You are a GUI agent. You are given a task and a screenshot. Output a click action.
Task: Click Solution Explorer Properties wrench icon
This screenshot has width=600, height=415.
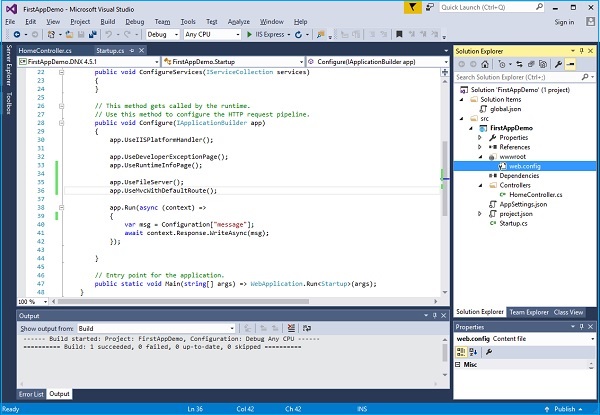point(557,62)
